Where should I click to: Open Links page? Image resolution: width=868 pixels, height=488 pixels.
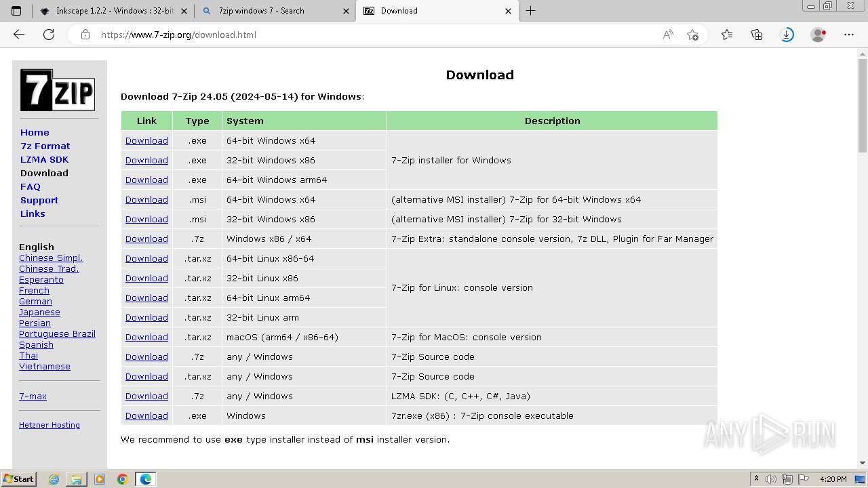pyautogui.click(x=33, y=213)
